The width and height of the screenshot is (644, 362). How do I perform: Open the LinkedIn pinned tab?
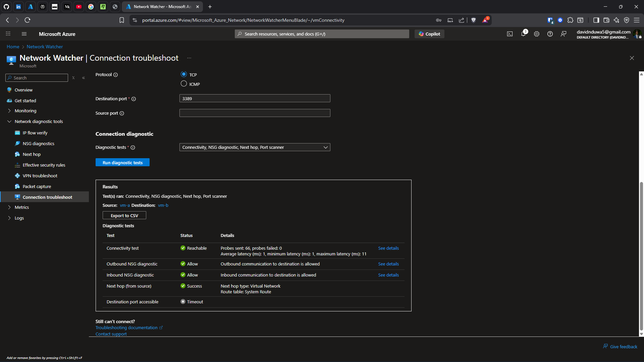(x=18, y=7)
